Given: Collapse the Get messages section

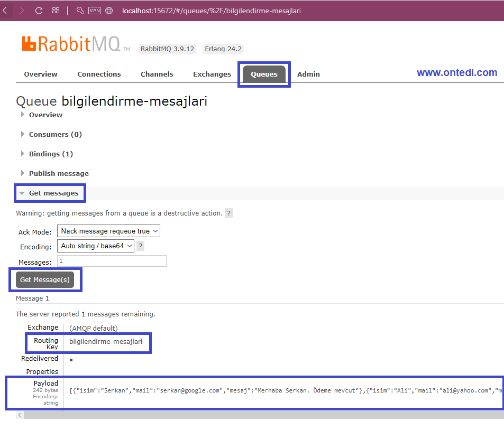Looking at the screenshot, I should 53,193.
